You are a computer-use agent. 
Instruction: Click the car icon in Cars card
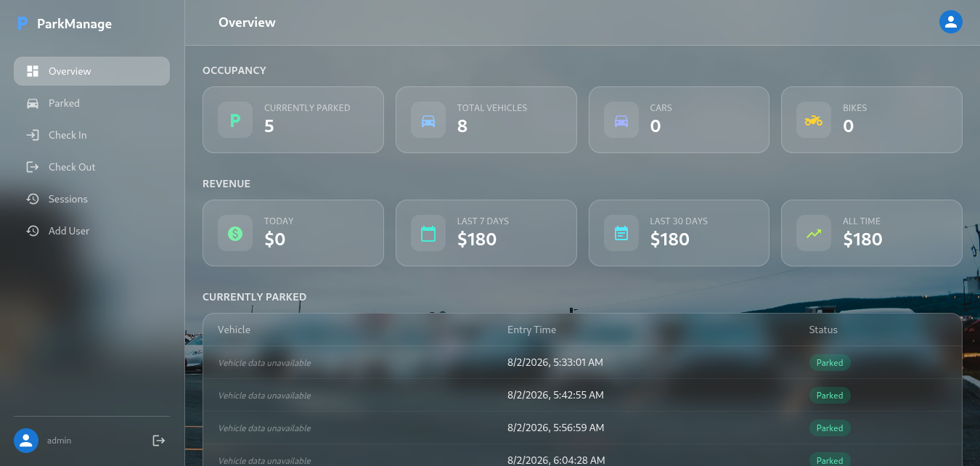click(x=621, y=120)
